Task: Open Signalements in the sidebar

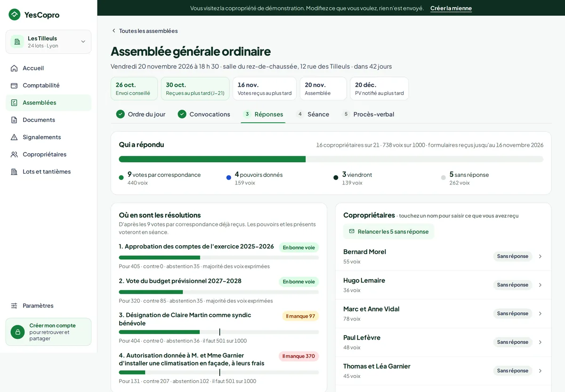Action: (x=48, y=137)
